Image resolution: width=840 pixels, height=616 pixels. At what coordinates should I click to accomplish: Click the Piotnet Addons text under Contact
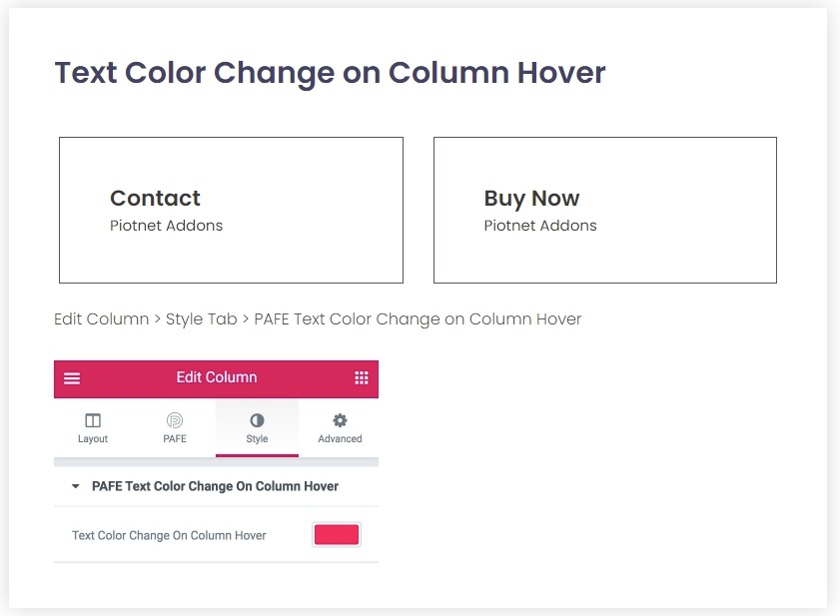pos(166,226)
